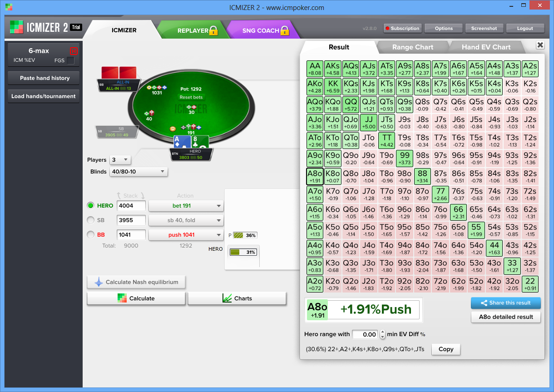Copy the hero range with the Copy button
The image size is (554, 392).
point(446,349)
